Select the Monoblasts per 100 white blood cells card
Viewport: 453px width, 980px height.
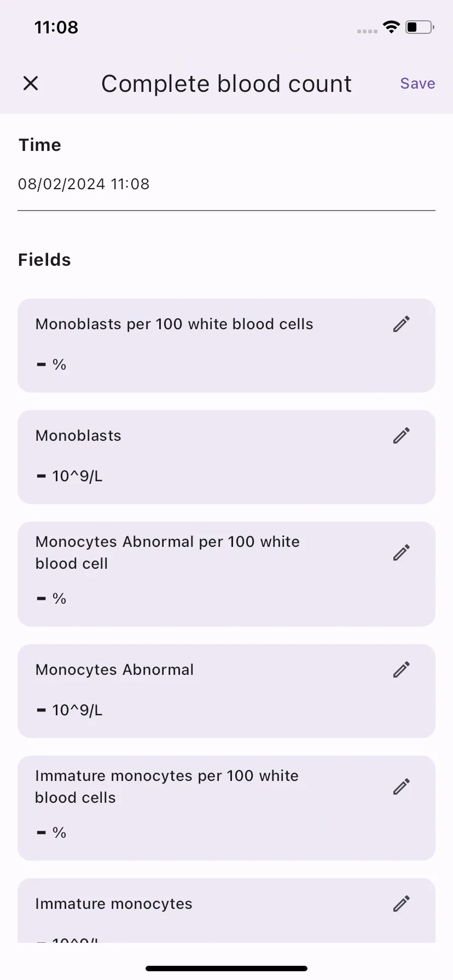(226, 346)
